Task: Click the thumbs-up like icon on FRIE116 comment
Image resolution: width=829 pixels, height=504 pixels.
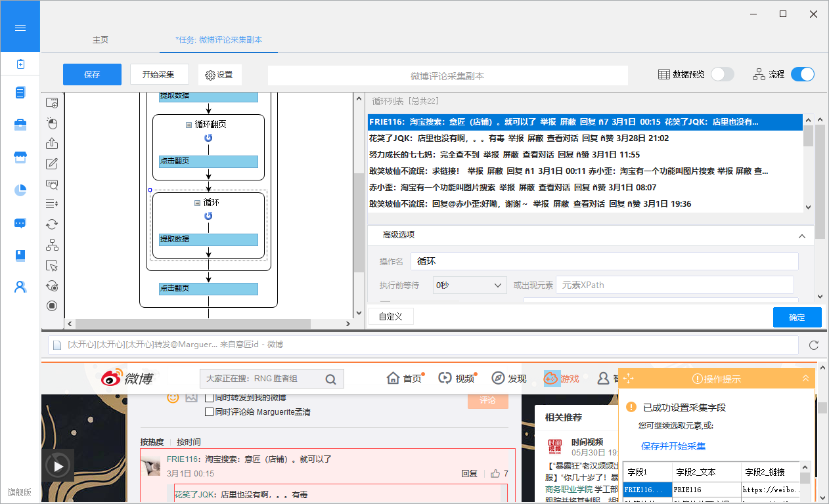Action: click(495, 473)
